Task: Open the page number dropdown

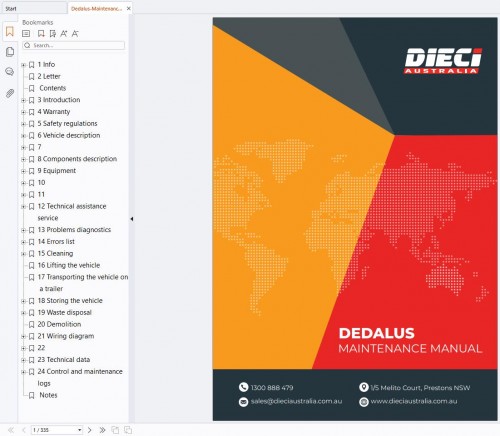Action: [x=79, y=430]
